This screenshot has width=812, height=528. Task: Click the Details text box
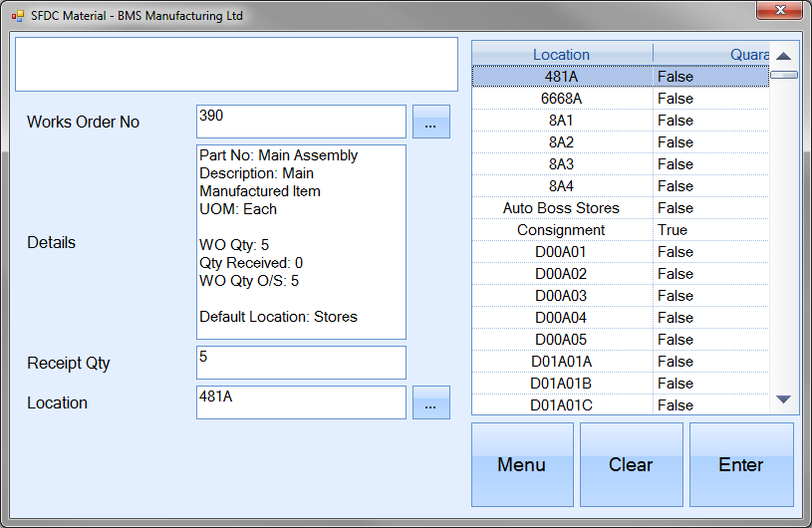[x=301, y=242]
